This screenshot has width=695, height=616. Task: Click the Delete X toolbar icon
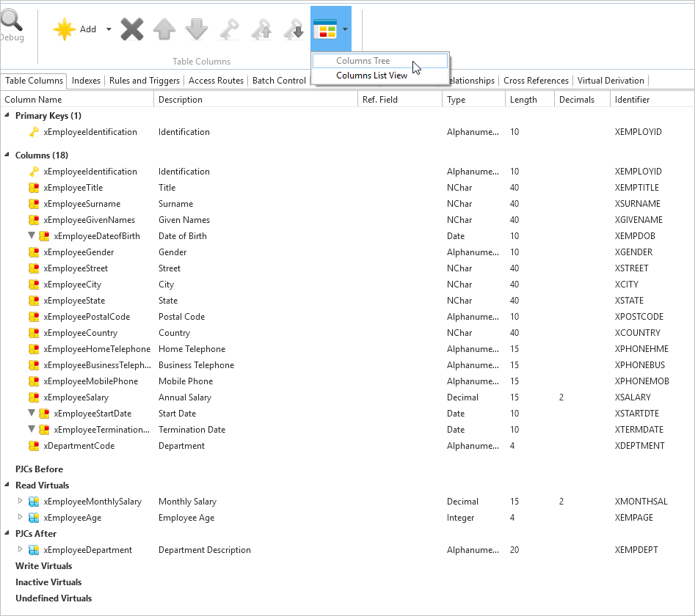(x=132, y=29)
